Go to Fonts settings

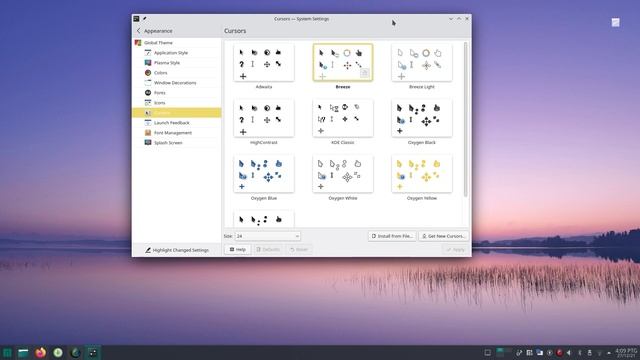tap(176, 93)
